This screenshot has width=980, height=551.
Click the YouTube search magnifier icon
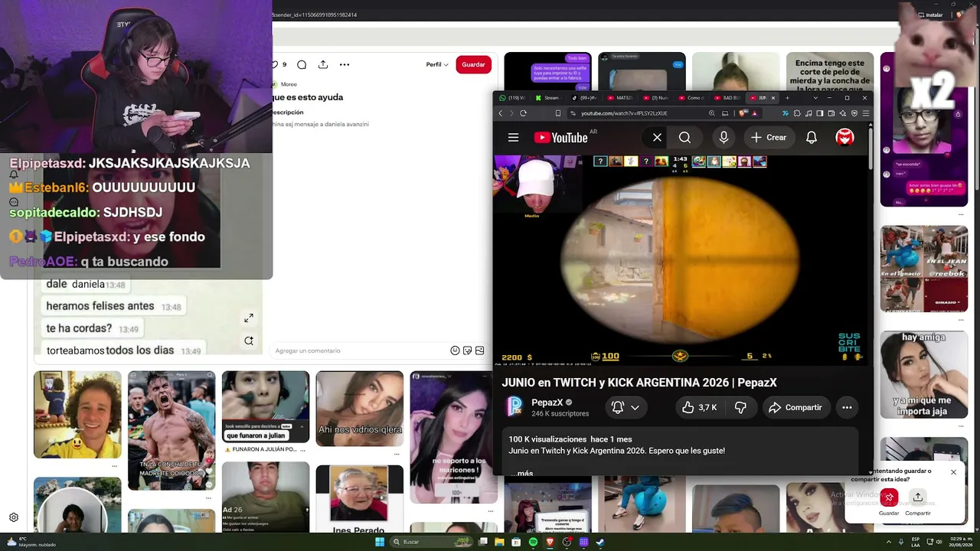(684, 138)
